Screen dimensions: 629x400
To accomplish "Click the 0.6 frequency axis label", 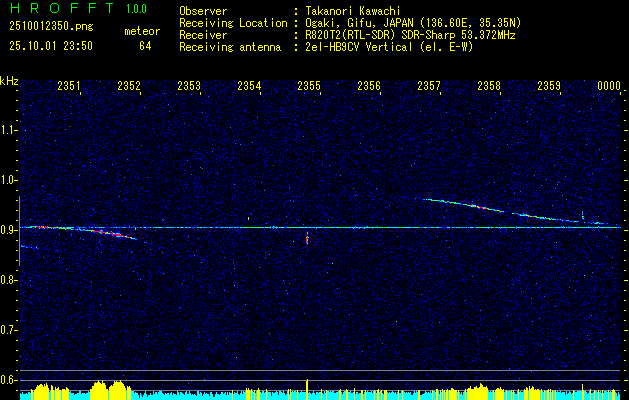I will (9, 380).
